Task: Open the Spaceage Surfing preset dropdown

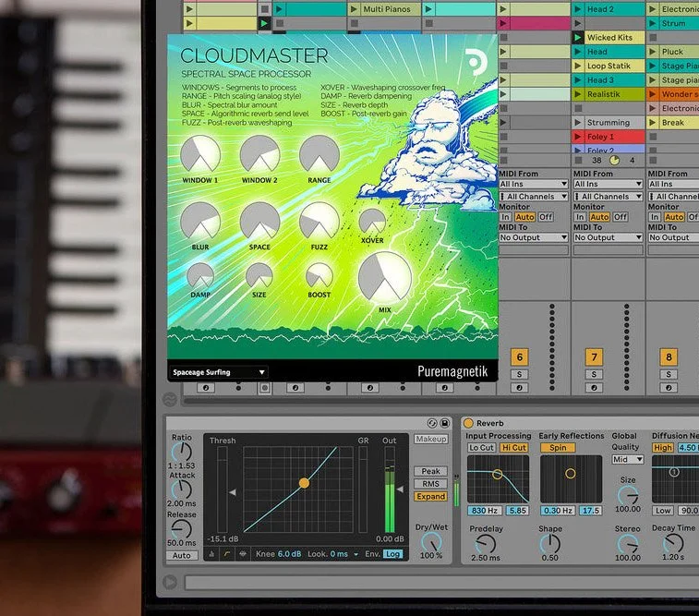Action: pyautogui.click(x=219, y=372)
